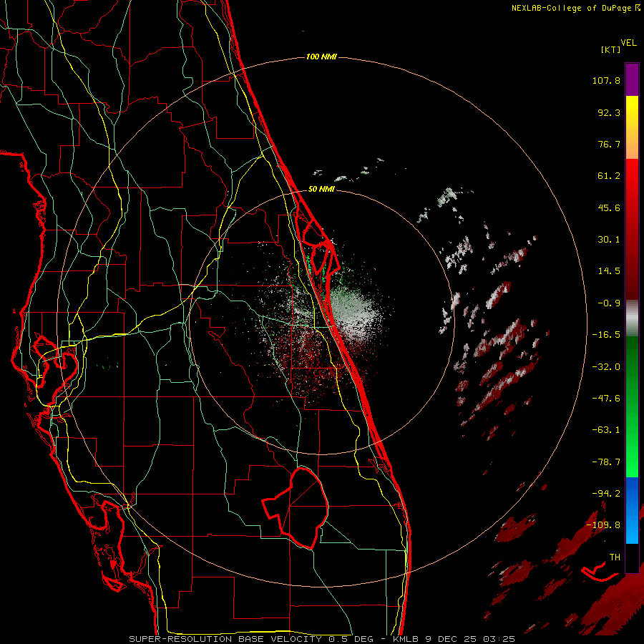Select the 76.7 velocity scale value
The height and width of the screenshot is (644, 644).
coord(609,144)
